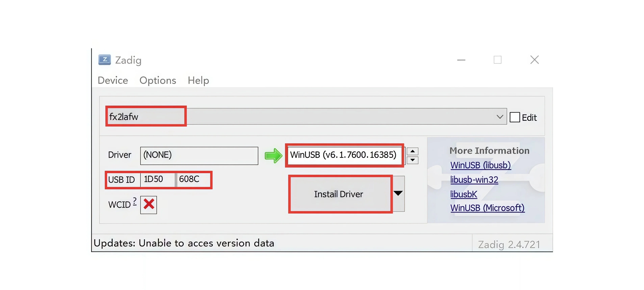Click the green arrow driver icon

[274, 156]
